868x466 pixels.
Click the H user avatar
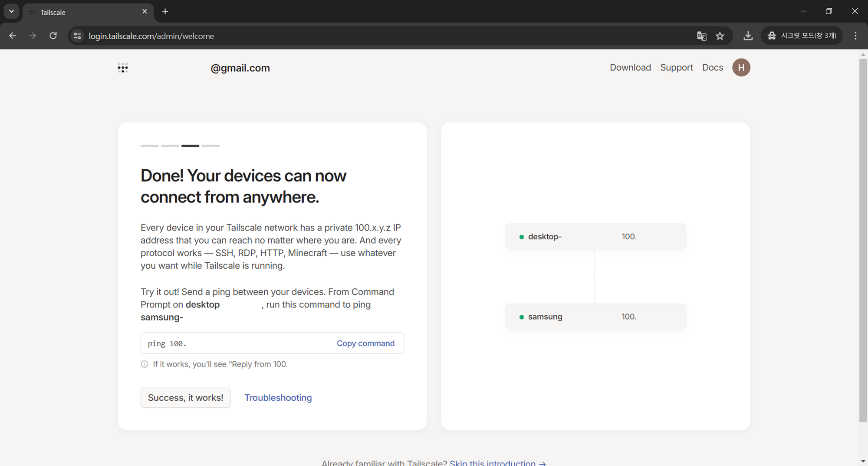741,67
